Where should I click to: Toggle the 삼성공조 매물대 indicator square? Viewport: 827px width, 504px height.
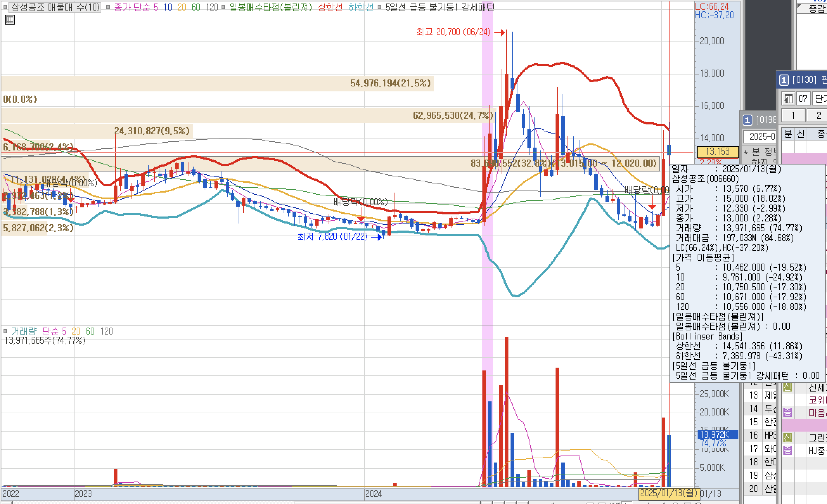6,7
